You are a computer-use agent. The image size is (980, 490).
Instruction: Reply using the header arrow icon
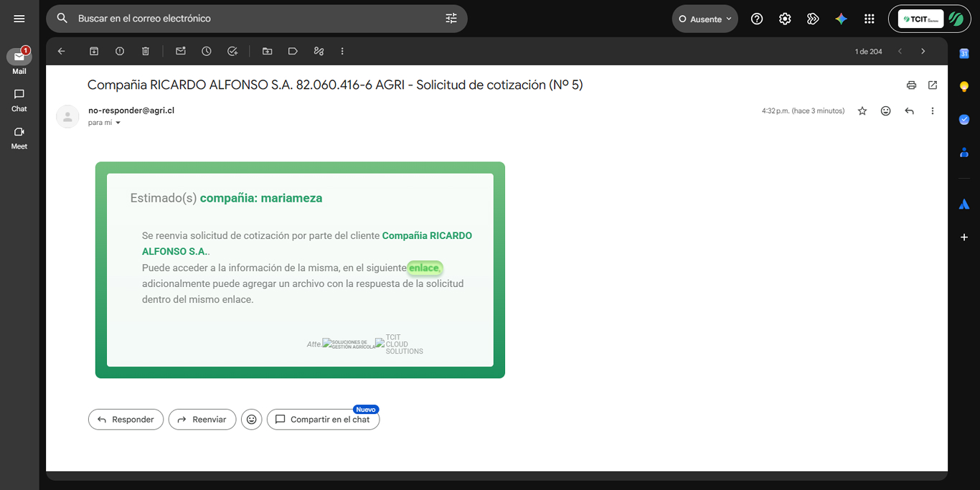pyautogui.click(x=910, y=111)
